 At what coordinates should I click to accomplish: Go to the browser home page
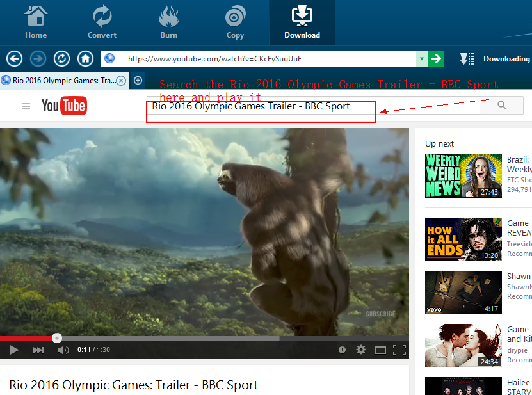(85, 59)
